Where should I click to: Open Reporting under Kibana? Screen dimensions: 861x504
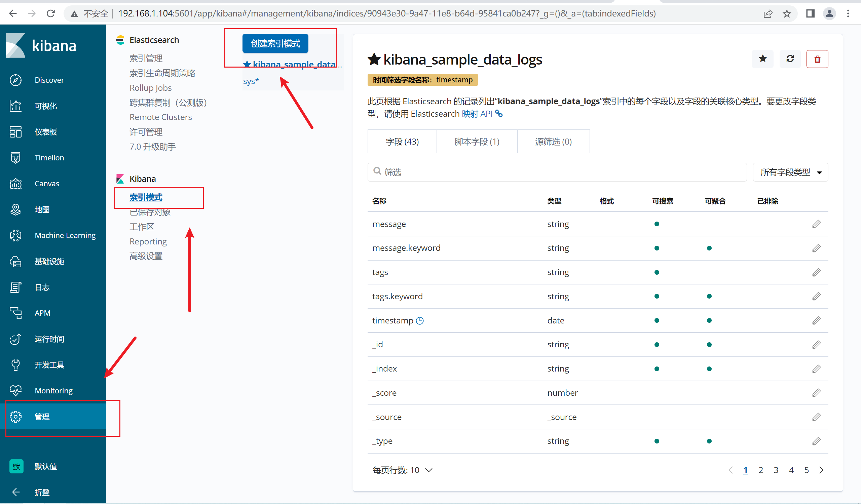(x=148, y=241)
